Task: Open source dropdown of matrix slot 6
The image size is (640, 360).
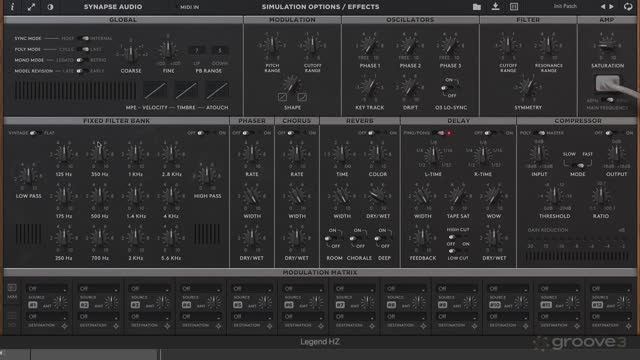Action: [x=302, y=289]
